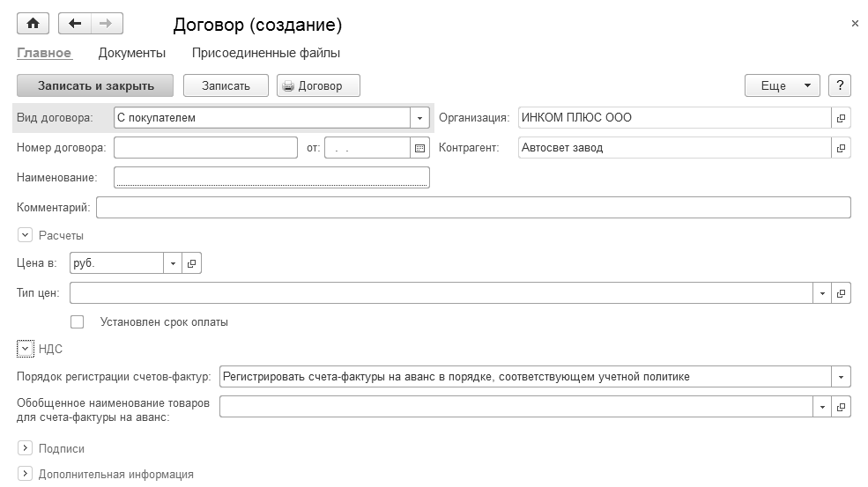Collapse the Расчеты section
The image size is (868, 487).
point(25,235)
